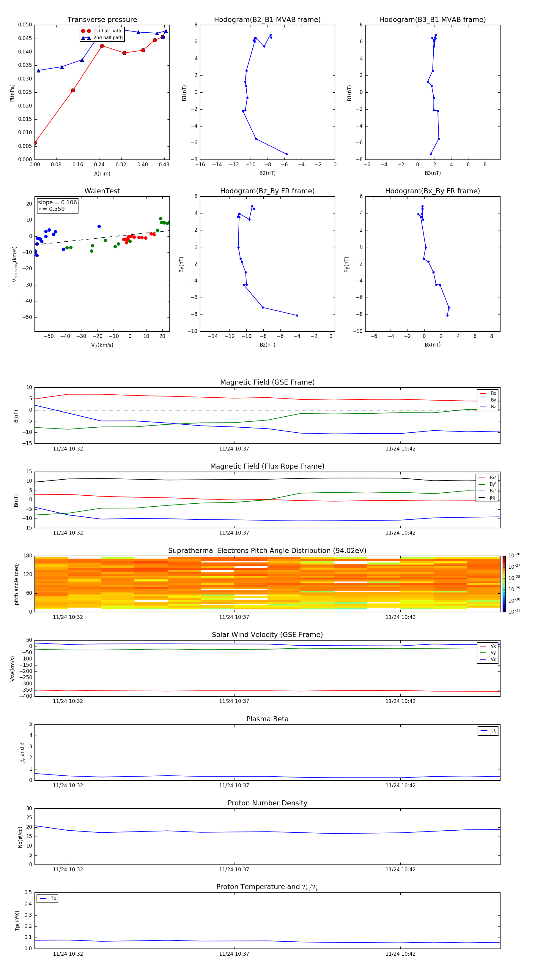Click the Vy entry in velocity legend

(x=488, y=653)
